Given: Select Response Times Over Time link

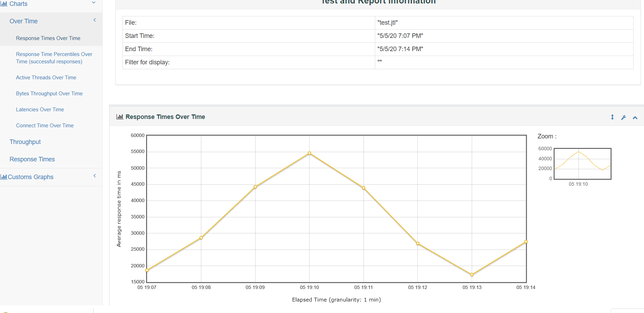Looking at the screenshot, I should (48, 38).
